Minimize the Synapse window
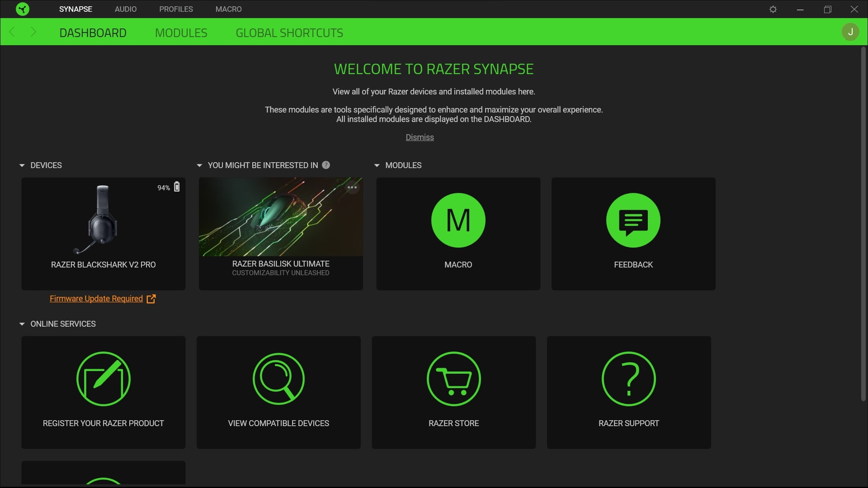The image size is (868, 488). click(800, 9)
